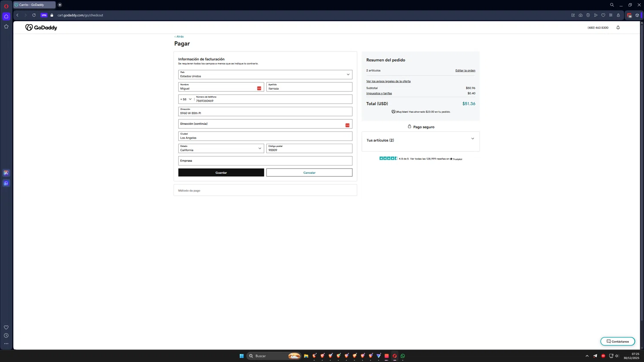Screen dimensions: 644x362
Task: Toggle the VPN badge in address bar
Action: [x=44, y=15]
